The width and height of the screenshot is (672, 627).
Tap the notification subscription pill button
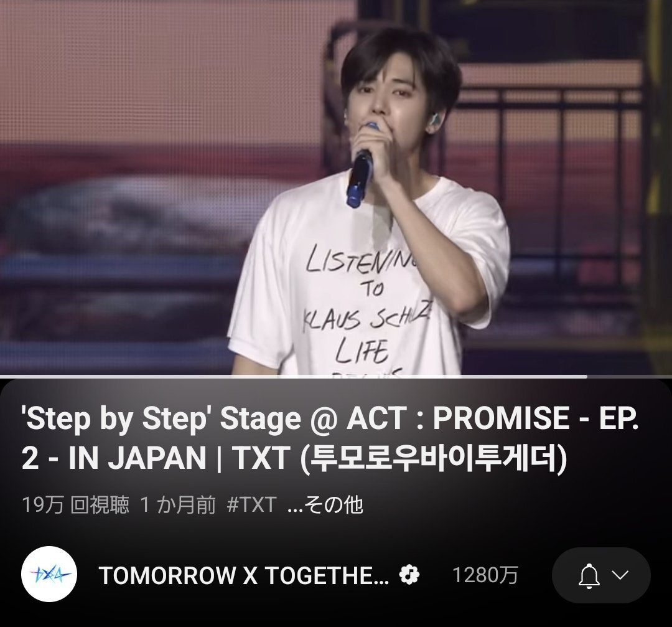tap(601, 575)
